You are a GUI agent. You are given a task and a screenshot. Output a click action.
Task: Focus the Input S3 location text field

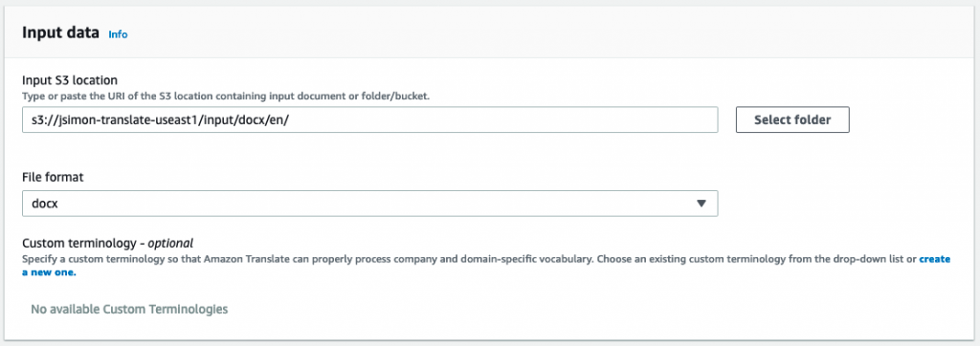(369, 119)
